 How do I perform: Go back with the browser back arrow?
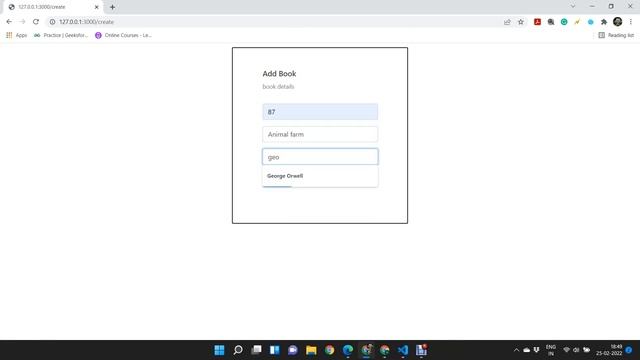(9, 22)
